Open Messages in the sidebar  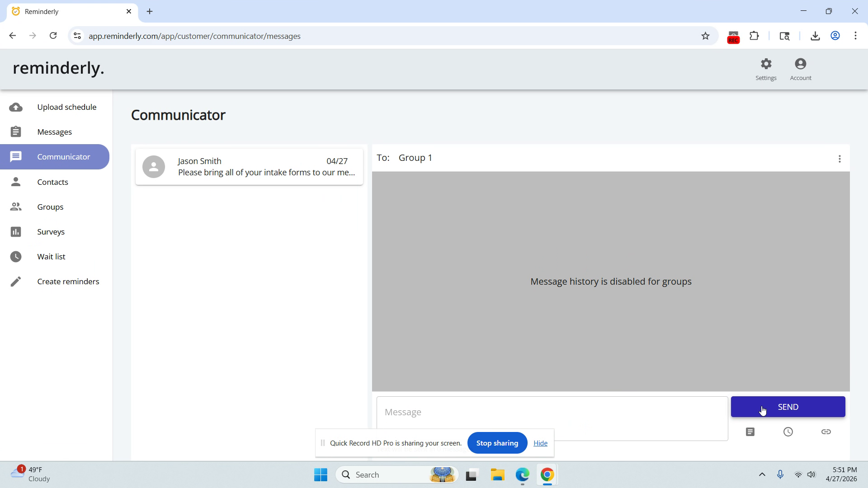(55, 132)
